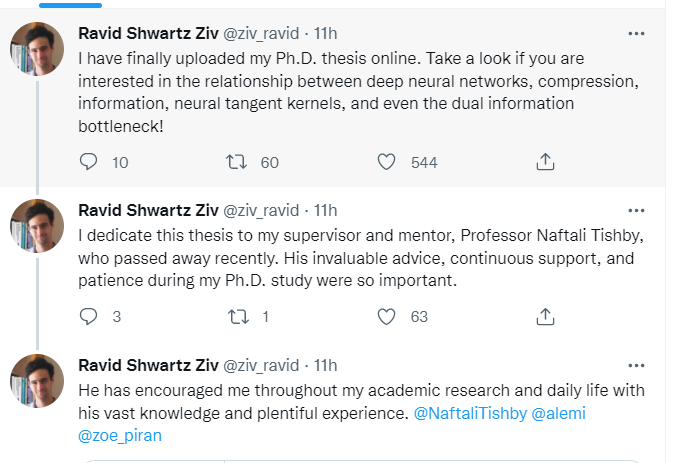683x463 pixels.
Task: Retweet the Ph.D. thesis upload tweet
Action: pyautogui.click(x=237, y=162)
